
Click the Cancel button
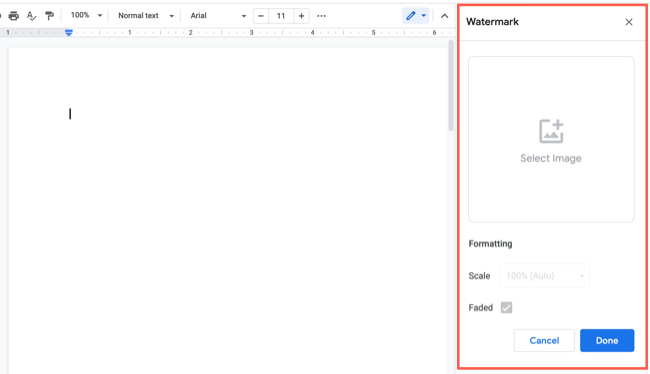click(544, 340)
